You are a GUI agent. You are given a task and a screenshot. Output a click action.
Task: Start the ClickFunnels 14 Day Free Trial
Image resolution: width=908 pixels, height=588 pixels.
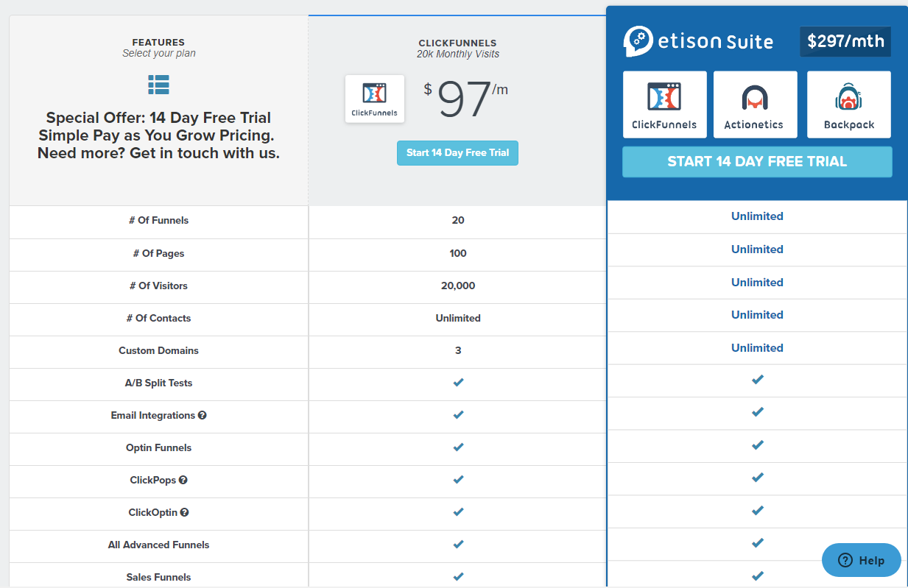[x=457, y=153]
